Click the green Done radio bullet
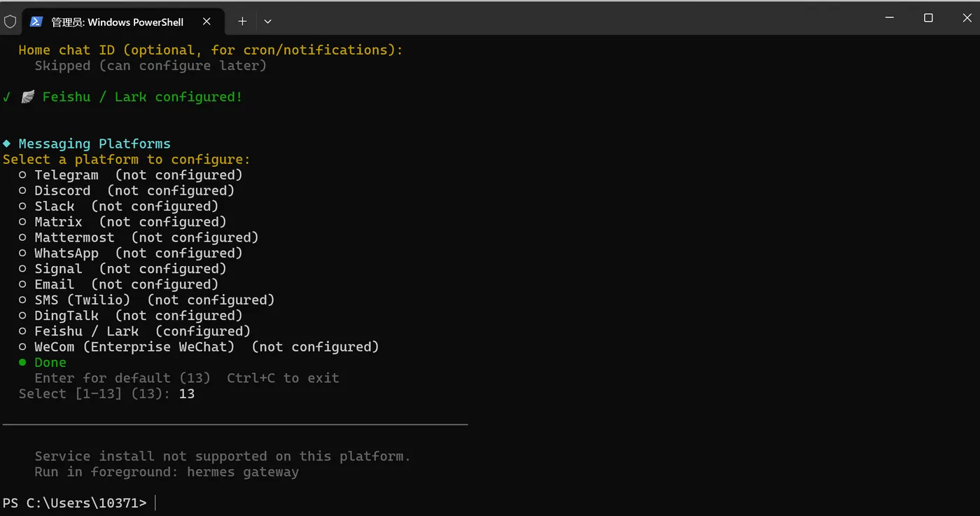 pos(23,363)
